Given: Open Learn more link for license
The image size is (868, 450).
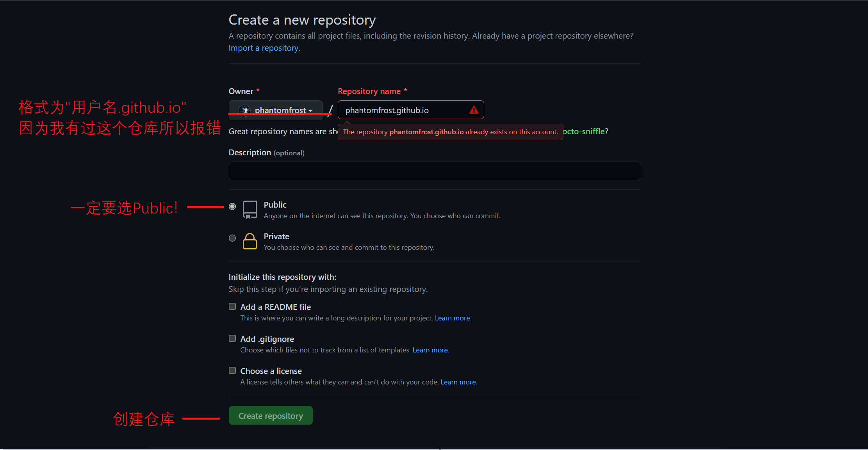Looking at the screenshot, I should click(459, 382).
